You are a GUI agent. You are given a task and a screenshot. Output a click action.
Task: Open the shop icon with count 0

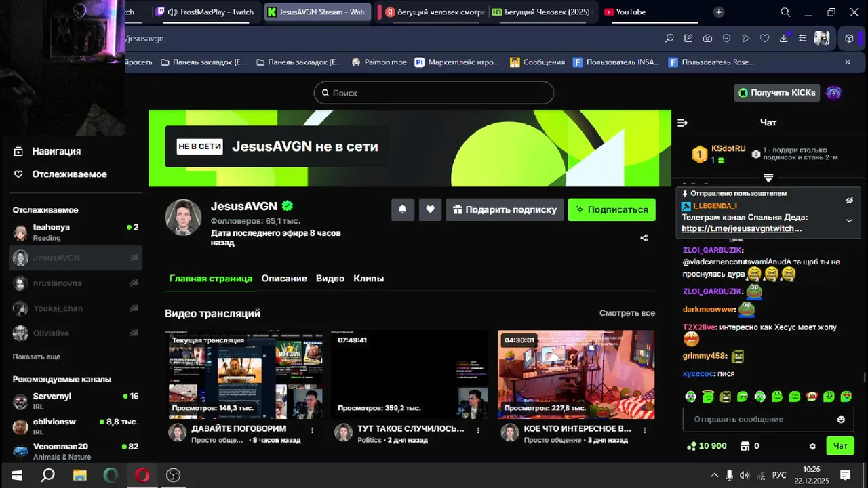(749, 446)
